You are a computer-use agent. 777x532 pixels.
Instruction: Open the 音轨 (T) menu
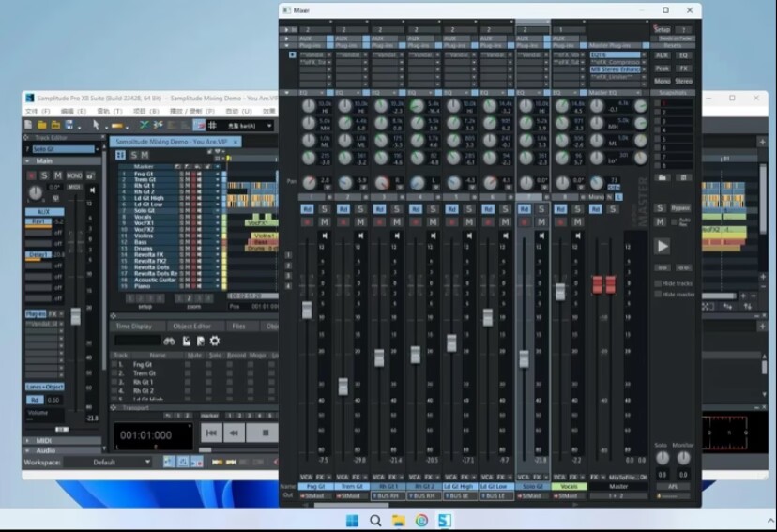point(110,111)
